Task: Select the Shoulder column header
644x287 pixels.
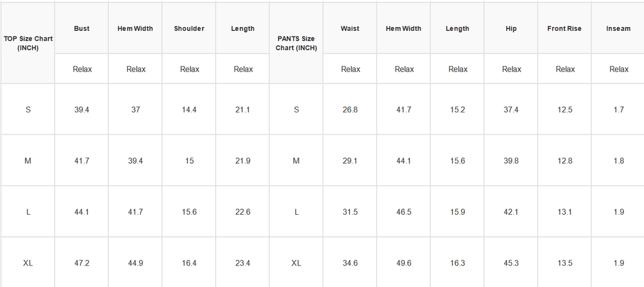Action: (189, 28)
